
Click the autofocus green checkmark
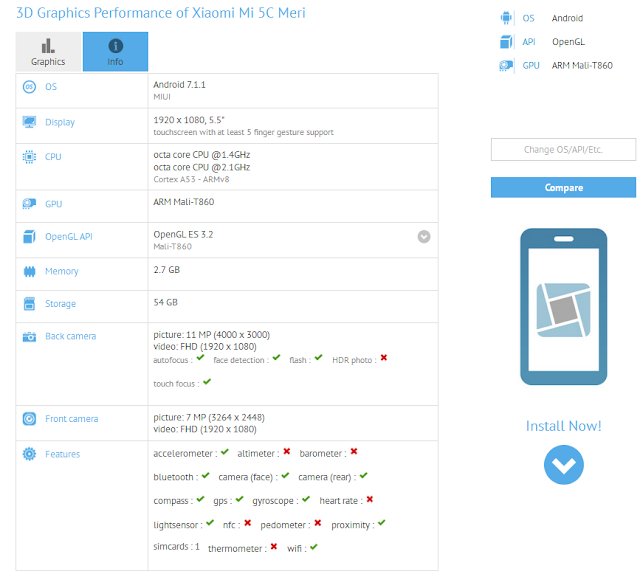[200, 358]
